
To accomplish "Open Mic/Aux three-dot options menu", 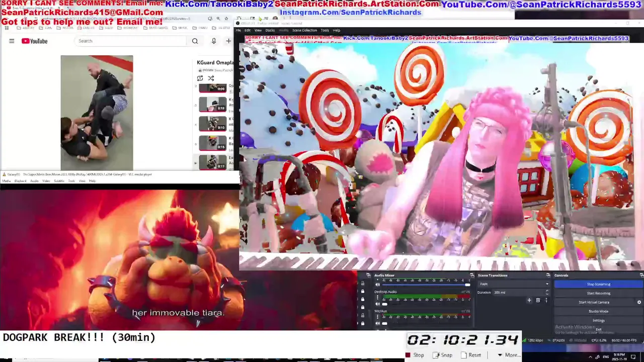I will [x=377, y=317].
